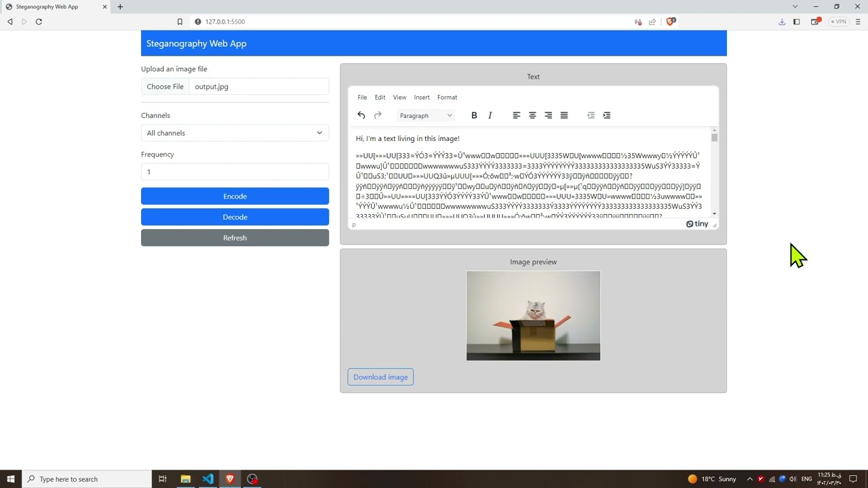
Task: Select the Steganography Web App browser tab
Action: tap(56, 7)
